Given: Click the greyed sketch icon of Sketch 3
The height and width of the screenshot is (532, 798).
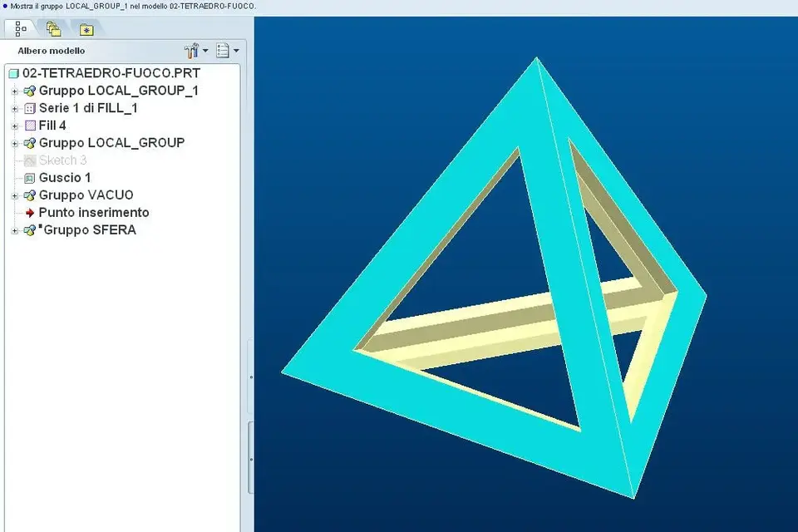Looking at the screenshot, I should point(30,161).
